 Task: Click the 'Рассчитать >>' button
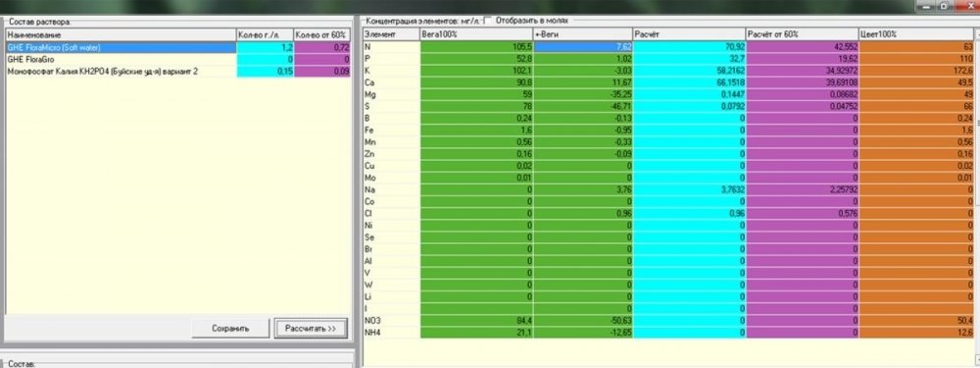click(x=311, y=328)
